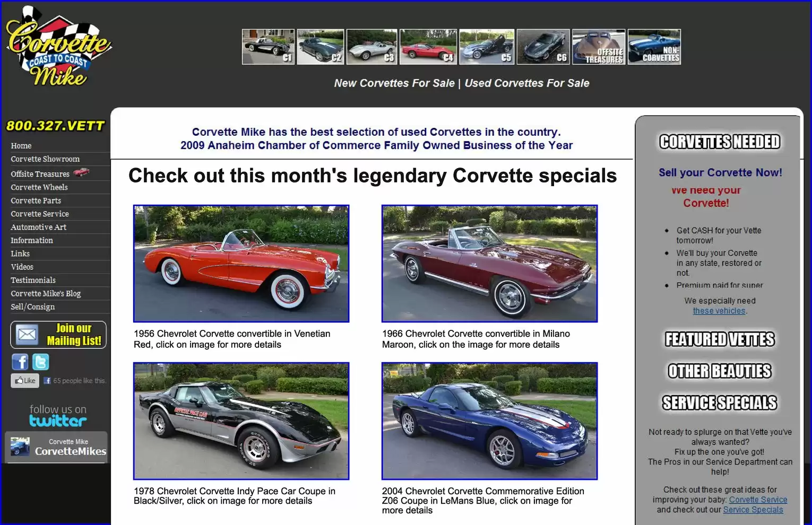Open Testimonials menu item

(33, 280)
